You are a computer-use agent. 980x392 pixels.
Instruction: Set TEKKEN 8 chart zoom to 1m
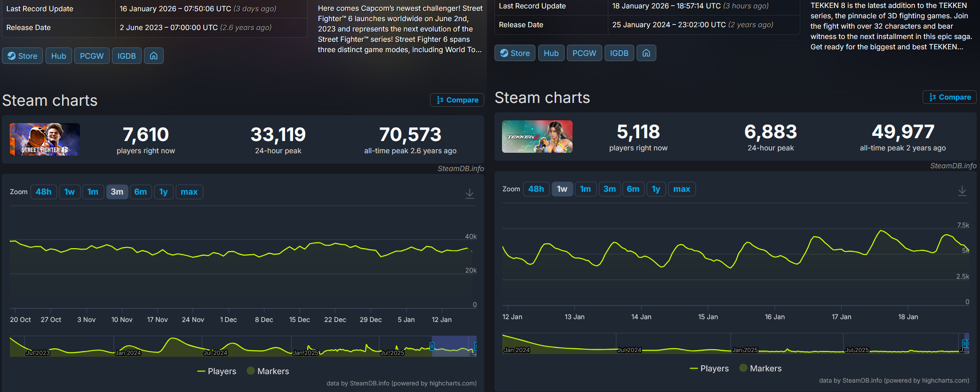point(586,189)
